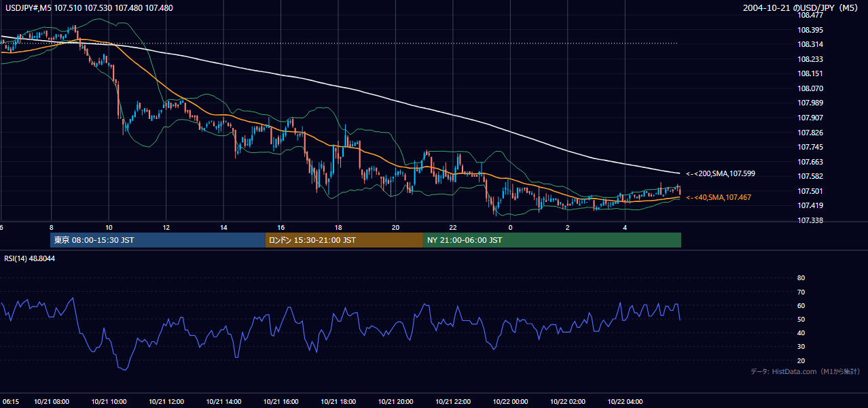Click price level 108.151 on the axis
The image size is (868, 408).
click(810, 73)
